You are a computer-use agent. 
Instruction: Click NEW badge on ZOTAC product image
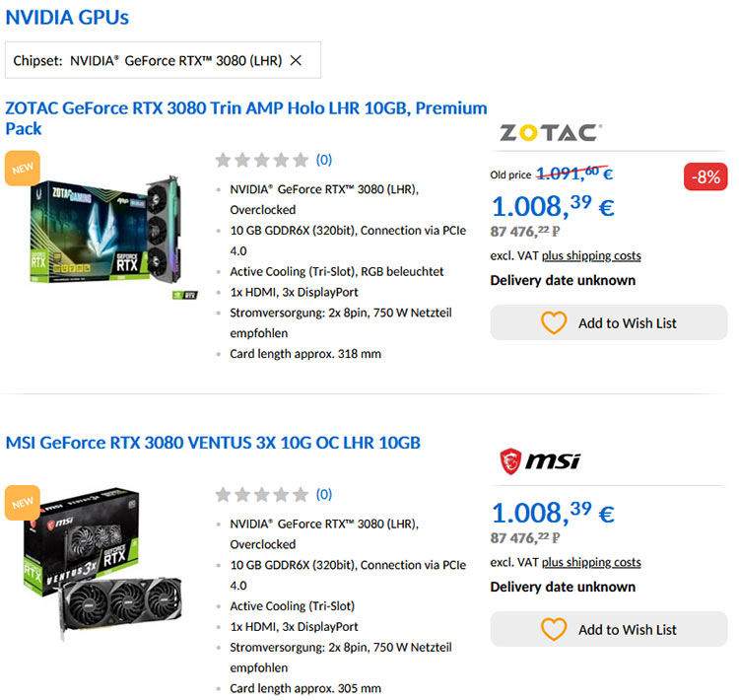click(x=23, y=169)
